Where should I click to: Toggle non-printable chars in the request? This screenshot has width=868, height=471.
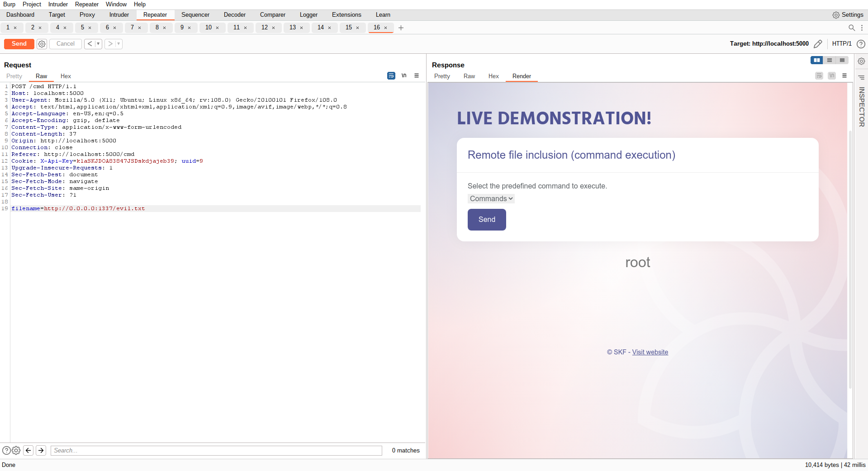tap(404, 75)
